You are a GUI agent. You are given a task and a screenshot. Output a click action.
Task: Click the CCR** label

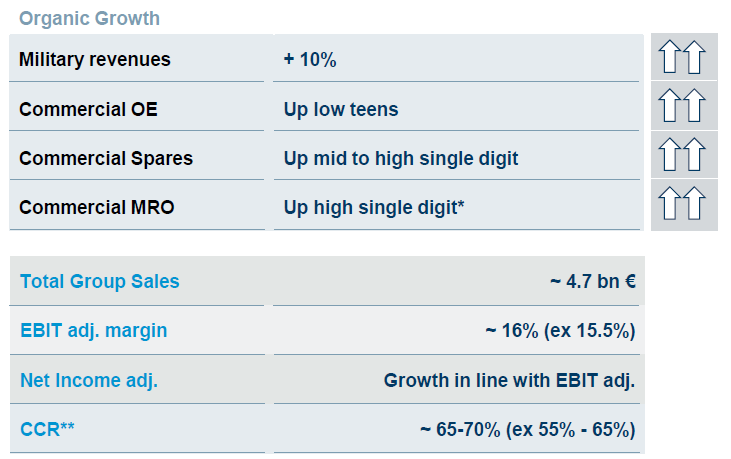[x=47, y=429]
